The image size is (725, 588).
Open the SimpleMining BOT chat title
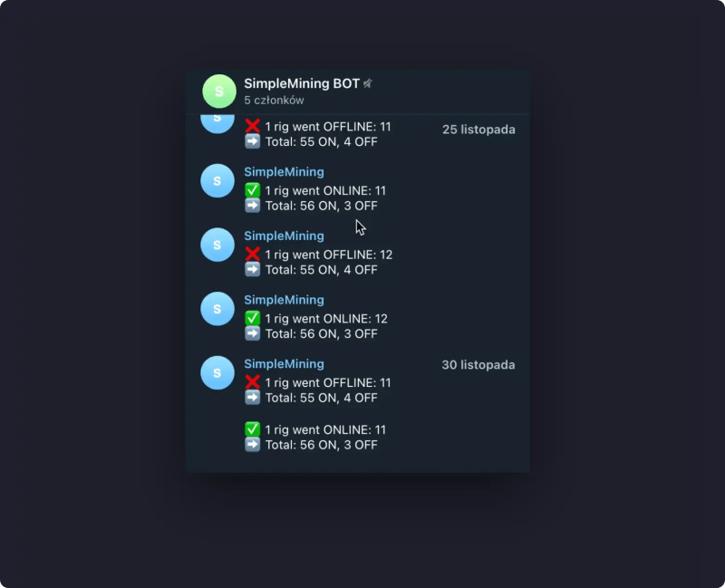302,83
